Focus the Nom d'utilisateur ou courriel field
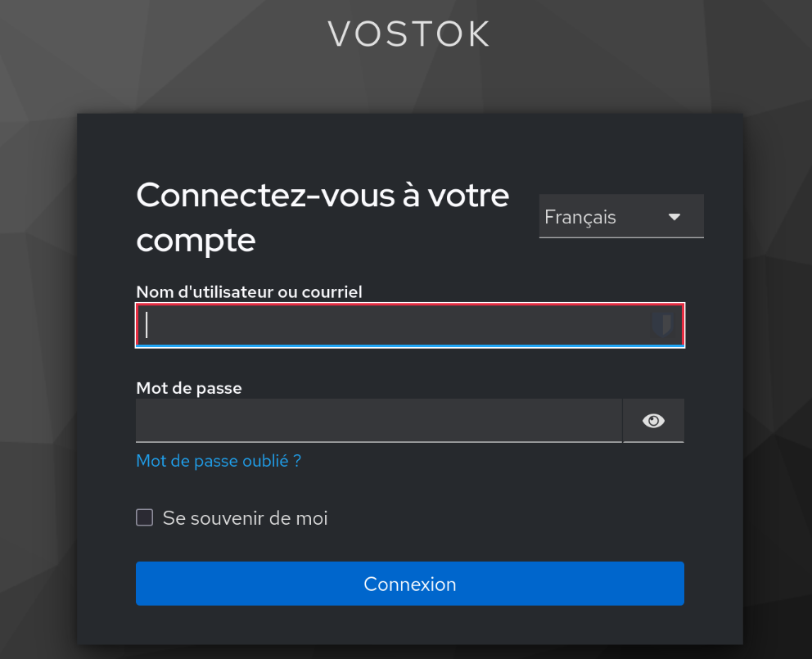 (409, 325)
